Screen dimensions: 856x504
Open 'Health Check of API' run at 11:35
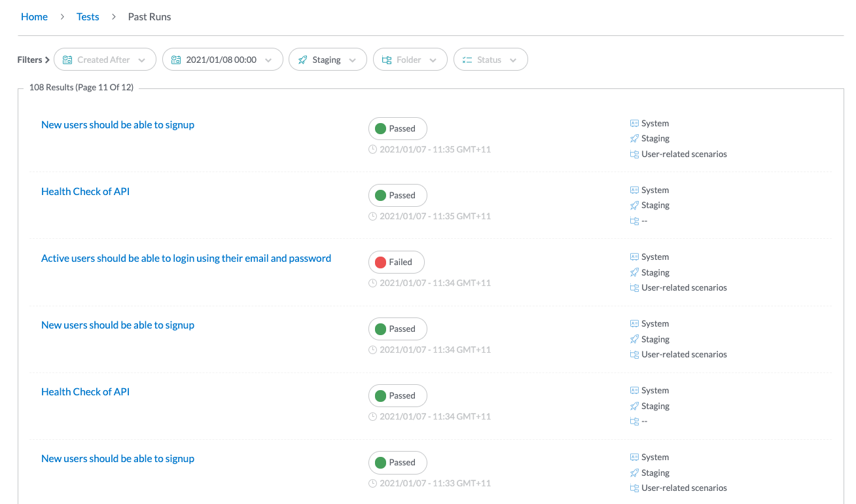(x=86, y=191)
